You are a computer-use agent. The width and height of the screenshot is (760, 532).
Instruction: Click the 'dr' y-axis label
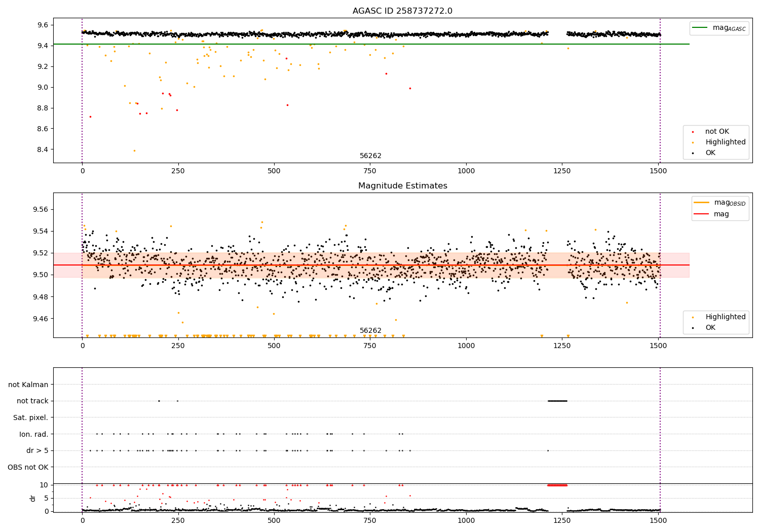(33, 498)
